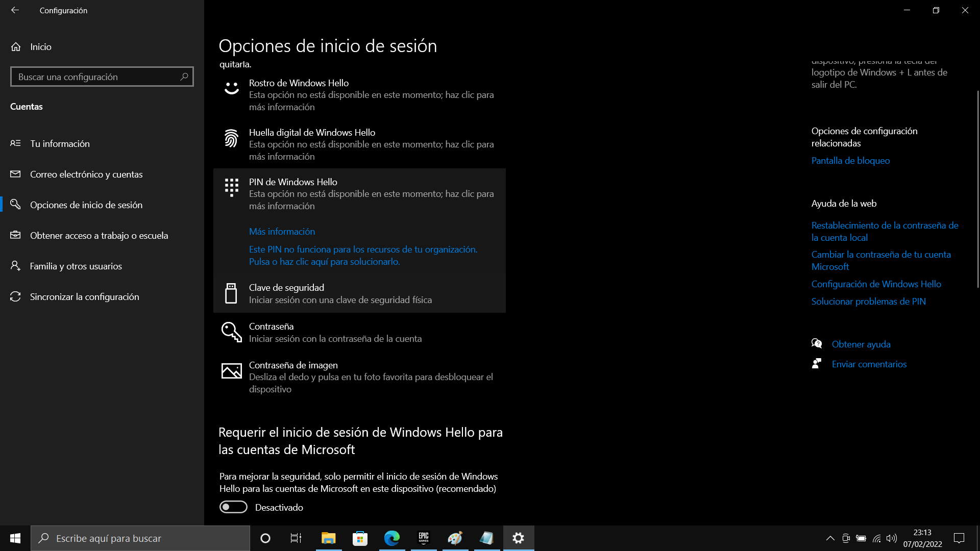Open Microsoft Edge from taskbar
Viewport: 980px width, 551px height.
pyautogui.click(x=391, y=538)
